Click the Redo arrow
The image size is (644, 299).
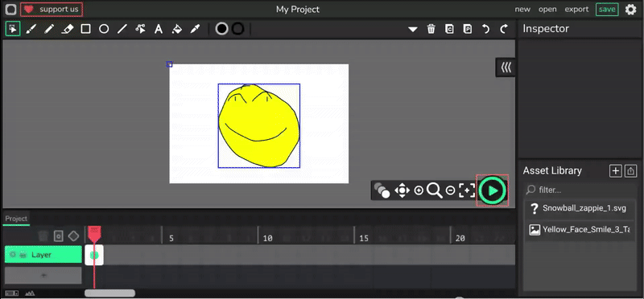point(504,29)
